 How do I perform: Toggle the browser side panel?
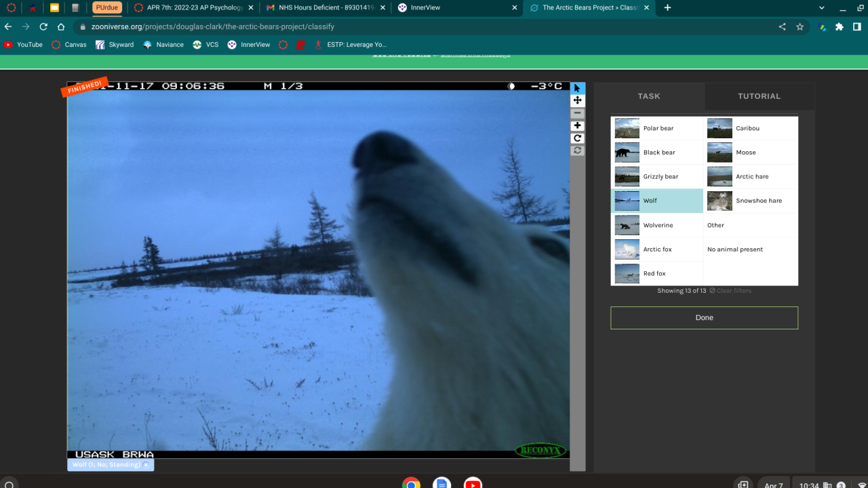point(857,27)
